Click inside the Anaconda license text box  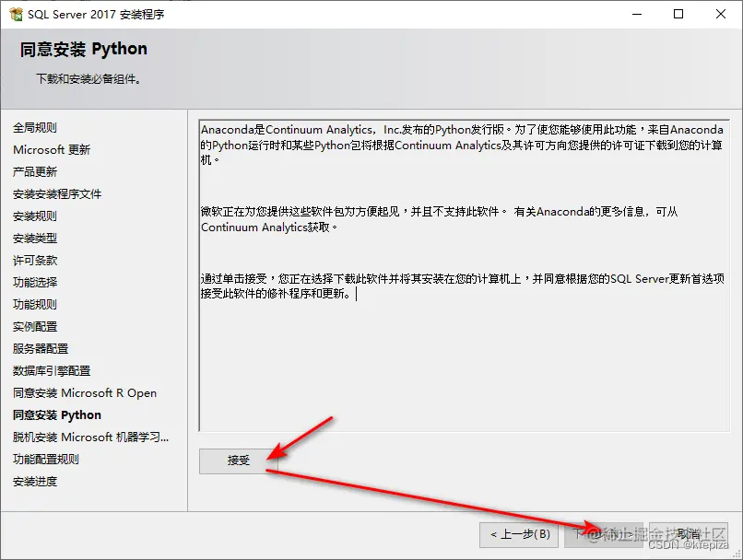[x=465, y=275]
